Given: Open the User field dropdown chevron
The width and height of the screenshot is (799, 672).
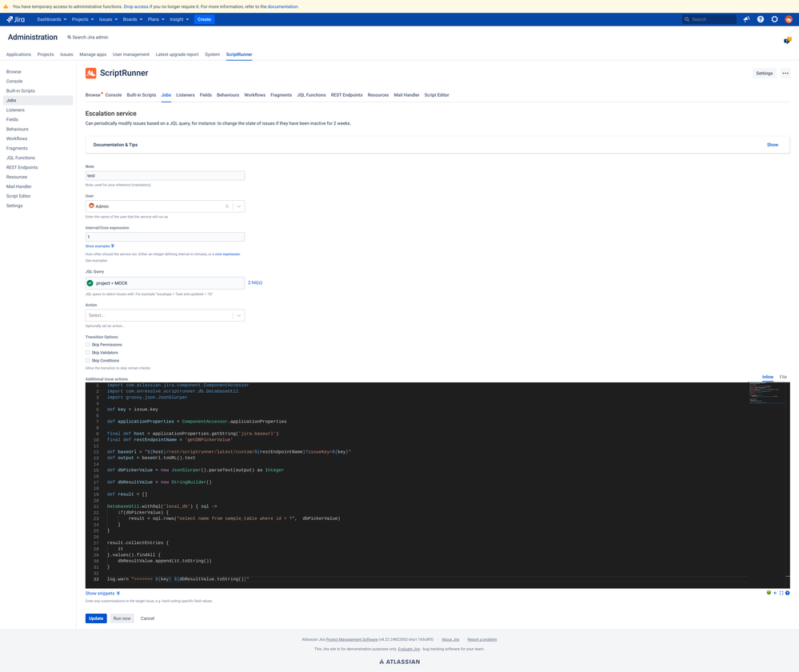Looking at the screenshot, I should pos(238,206).
